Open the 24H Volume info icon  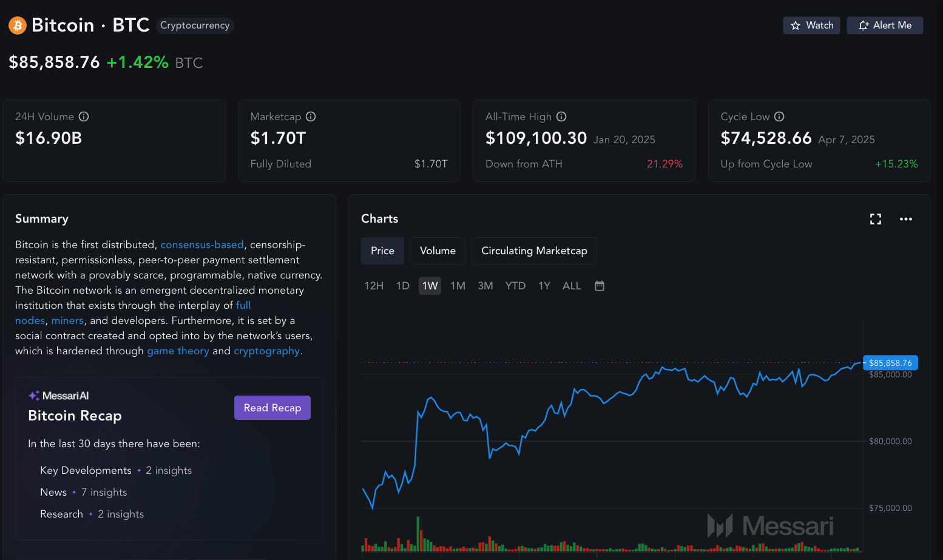pos(84,116)
